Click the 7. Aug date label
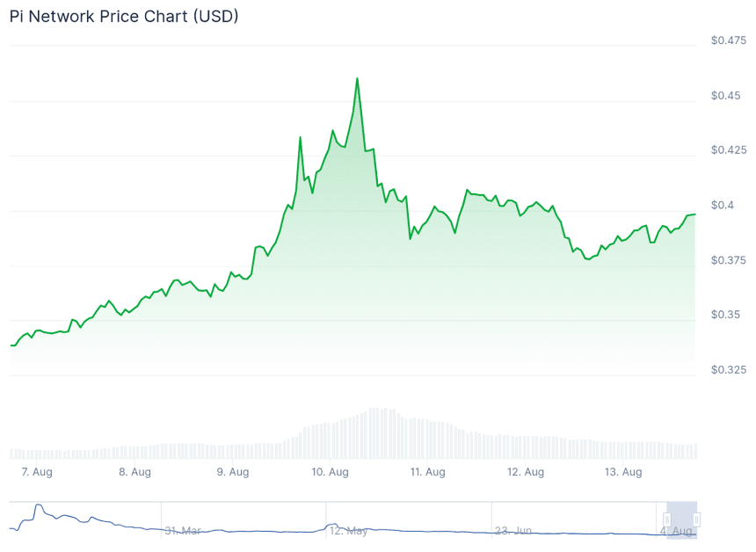The image size is (756, 552). point(37,472)
